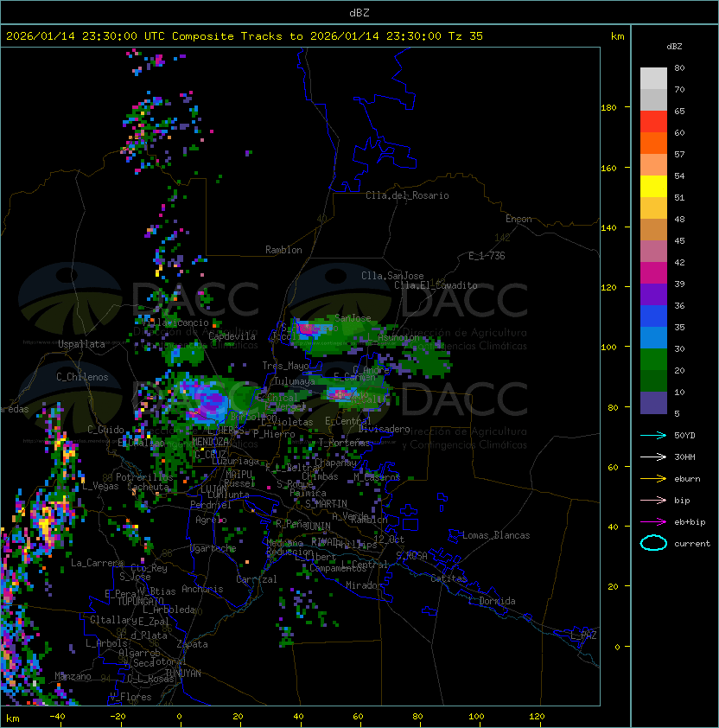
Task: Select the purple 36 dBZ legend swatch
Action: (x=653, y=294)
